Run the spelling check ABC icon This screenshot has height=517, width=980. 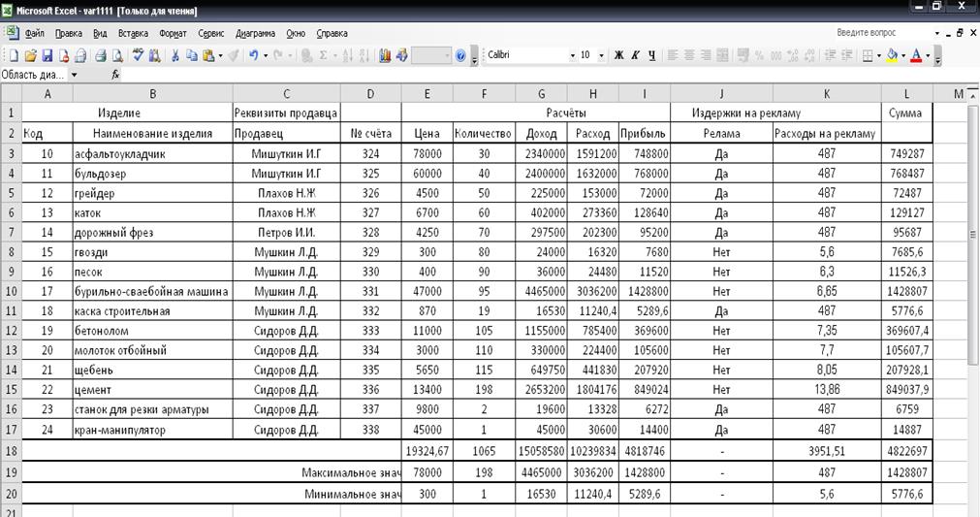pyautogui.click(x=138, y=55)
